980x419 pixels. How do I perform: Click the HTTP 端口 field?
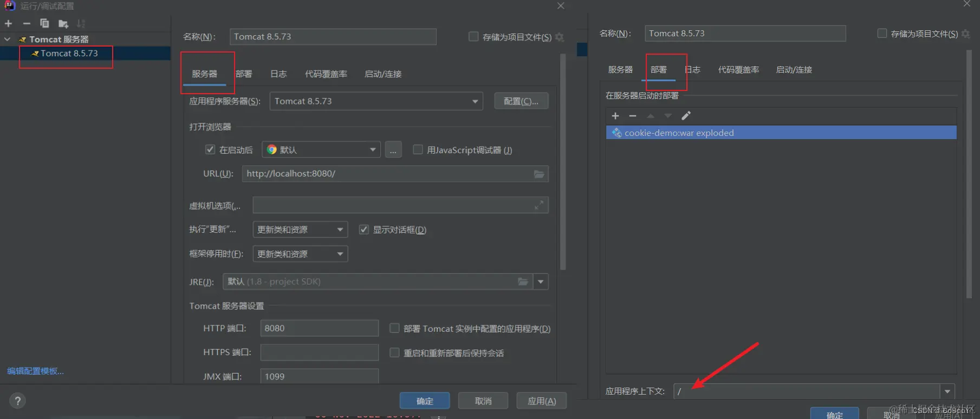click(319, 328)
